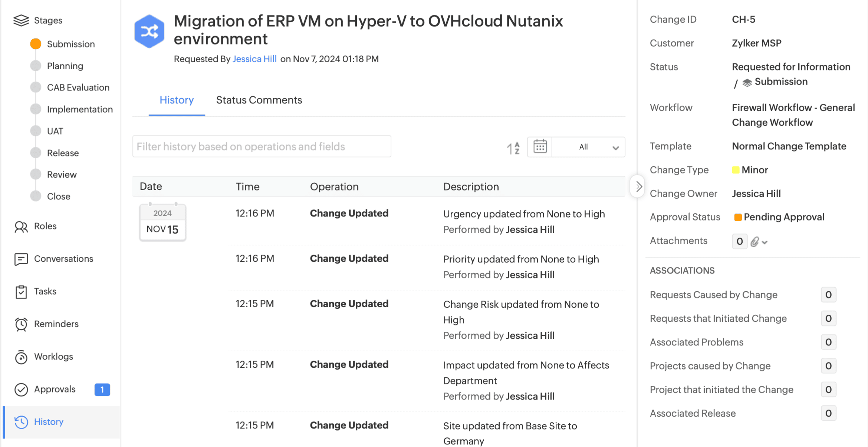
Task: Collapse the right details panel arrow
Action: [638, 186]
